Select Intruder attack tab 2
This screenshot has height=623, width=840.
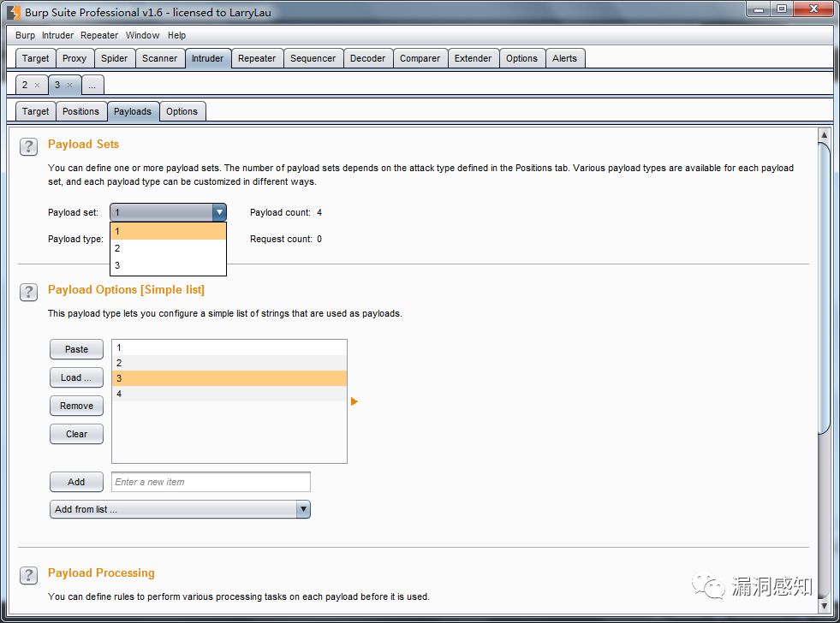[25, 85]
